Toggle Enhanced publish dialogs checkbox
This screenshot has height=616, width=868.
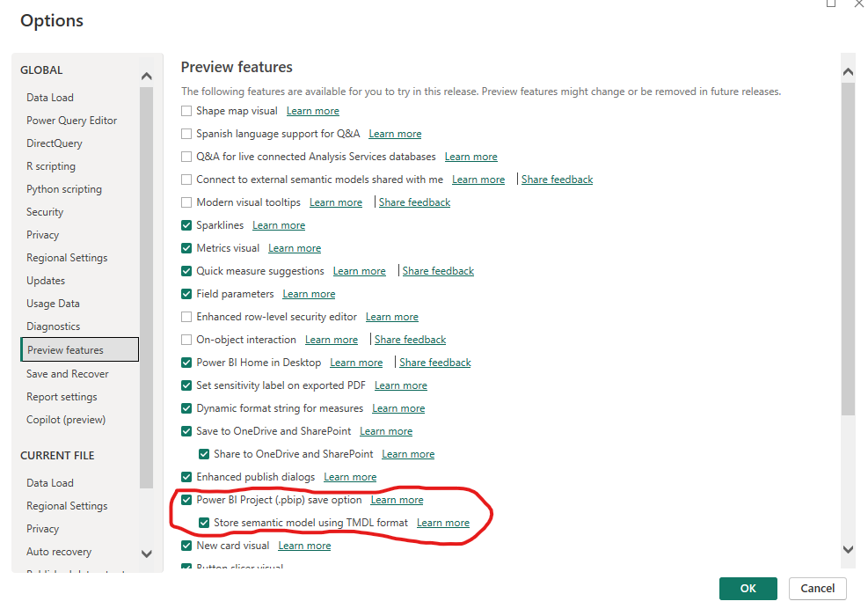(186, 477)
